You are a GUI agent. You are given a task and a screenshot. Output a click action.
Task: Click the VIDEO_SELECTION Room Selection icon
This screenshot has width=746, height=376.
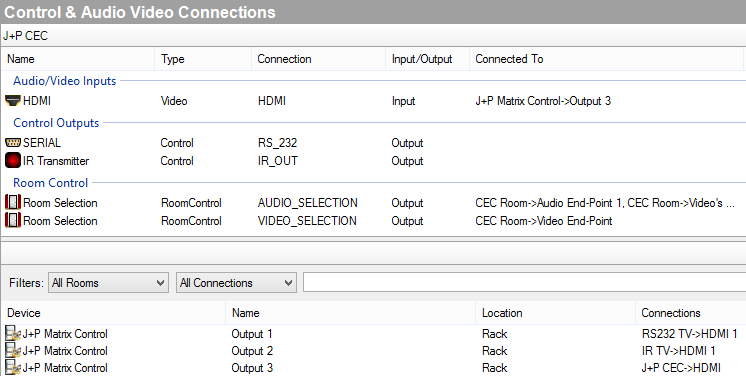(13, 220)
